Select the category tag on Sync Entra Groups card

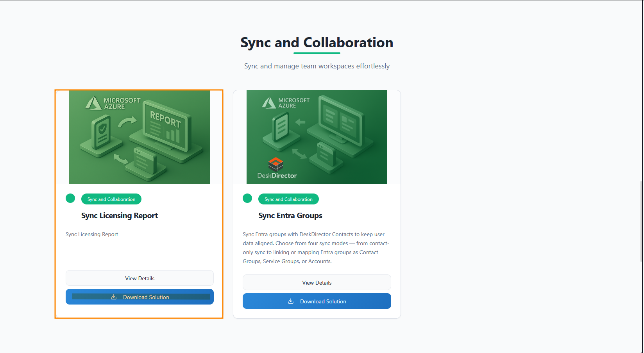point(288,199)
